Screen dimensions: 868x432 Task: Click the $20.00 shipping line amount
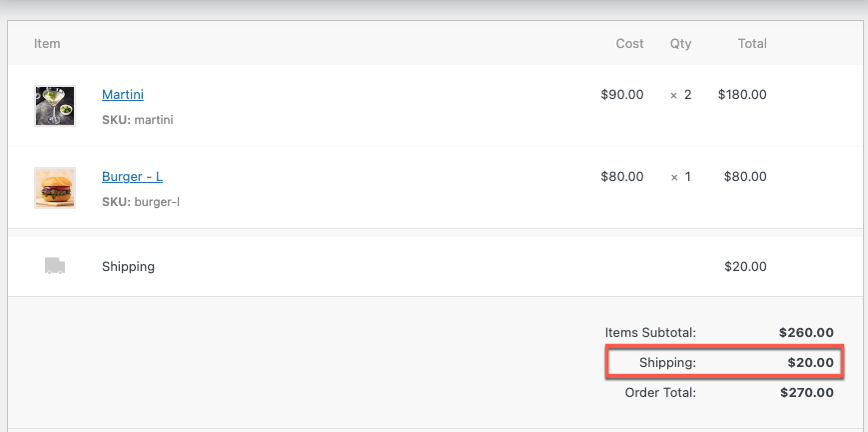(x=745, y=267)
